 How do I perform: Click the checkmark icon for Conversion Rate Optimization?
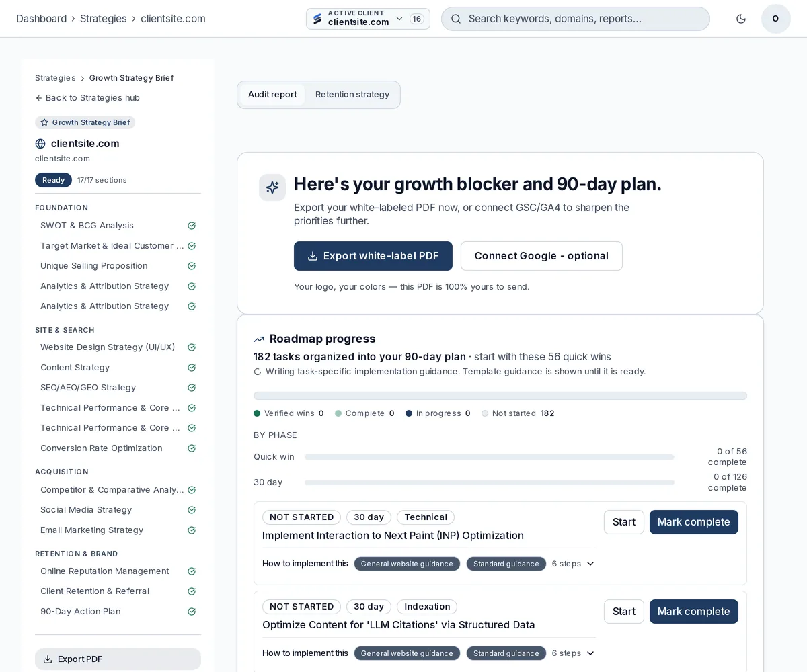point(192,448)
